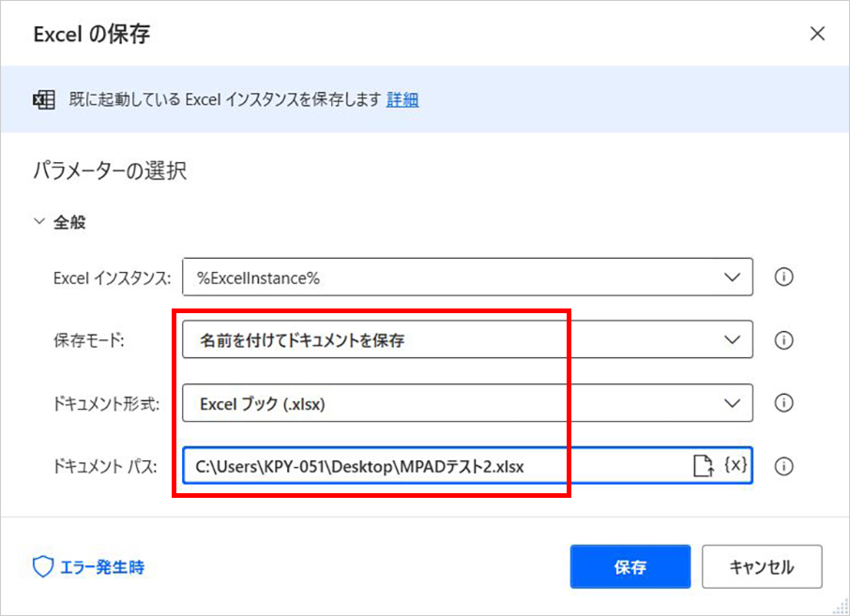850x616 pixels.
Task: Click the file browse icon in ドキュメント パス
Action: [703, 465]
